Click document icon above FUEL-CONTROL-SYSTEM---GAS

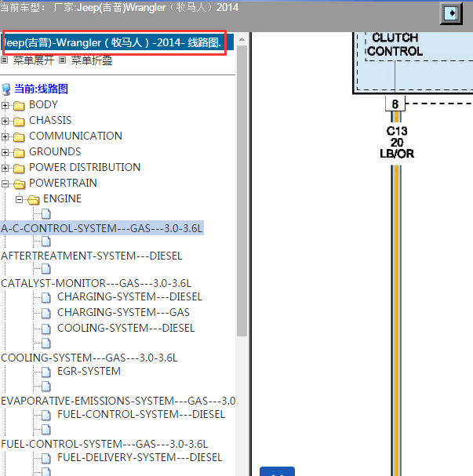coord(45,430)
